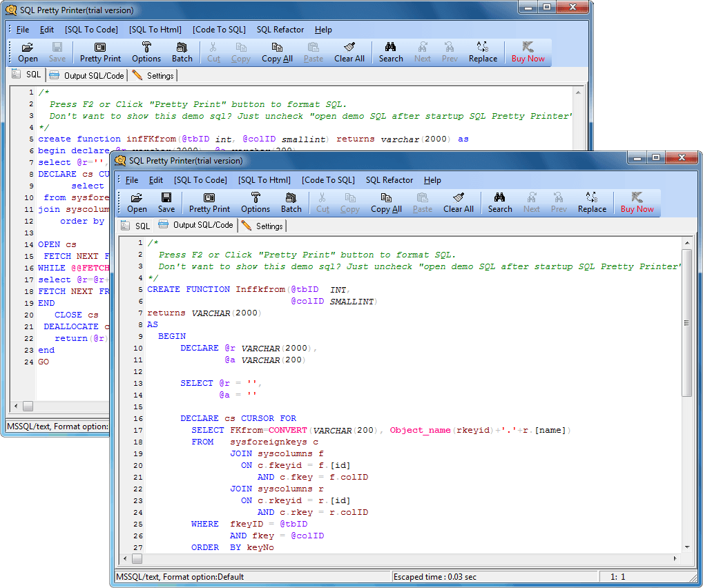This screenshot has height=588, width=703.
Task: Launch Batch tool in front window toolbar
Action: point(291,203)
